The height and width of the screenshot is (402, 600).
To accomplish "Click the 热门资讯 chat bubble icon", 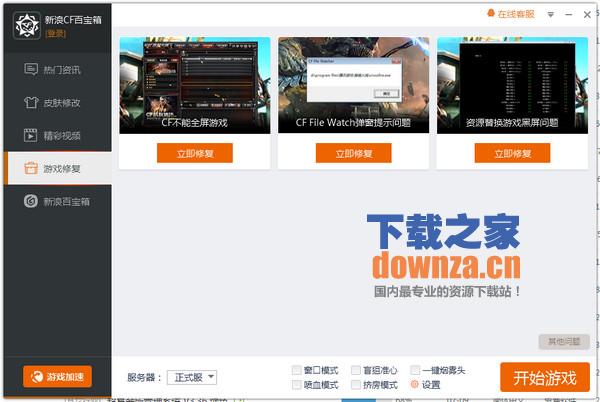I will click(x=31, y=69).
